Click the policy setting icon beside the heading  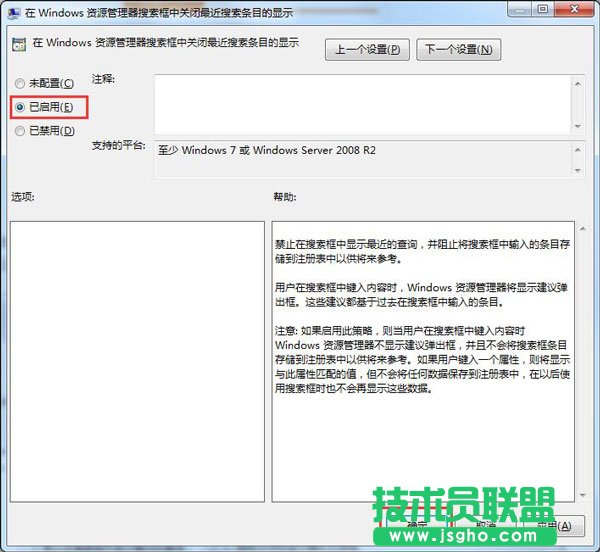[19, 44]
